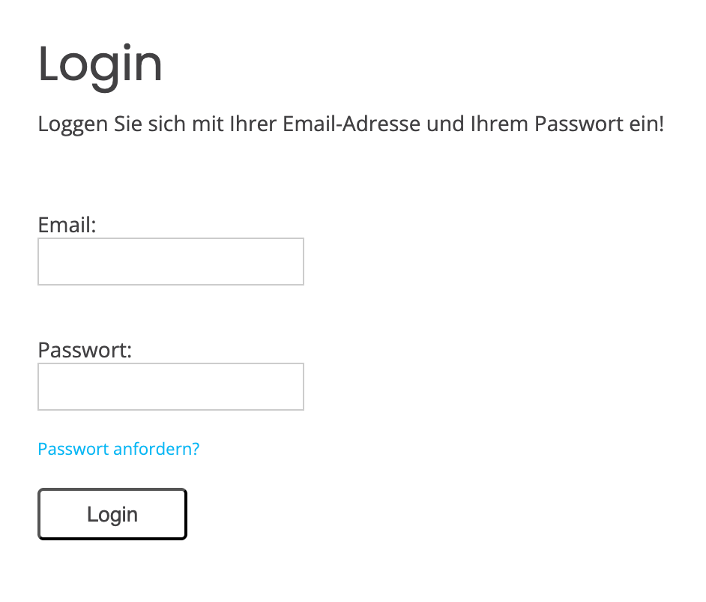Hit the black-bordered Login button
Image resolution: width=706 pixels, height=602 pixels.
point(112,514)
